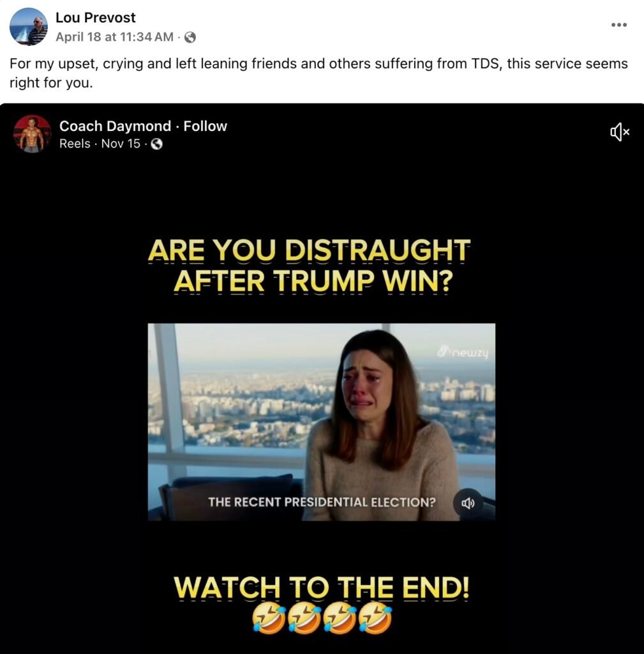
Task: Play the crying woman video thumbnail
Action: coord(322,422)
